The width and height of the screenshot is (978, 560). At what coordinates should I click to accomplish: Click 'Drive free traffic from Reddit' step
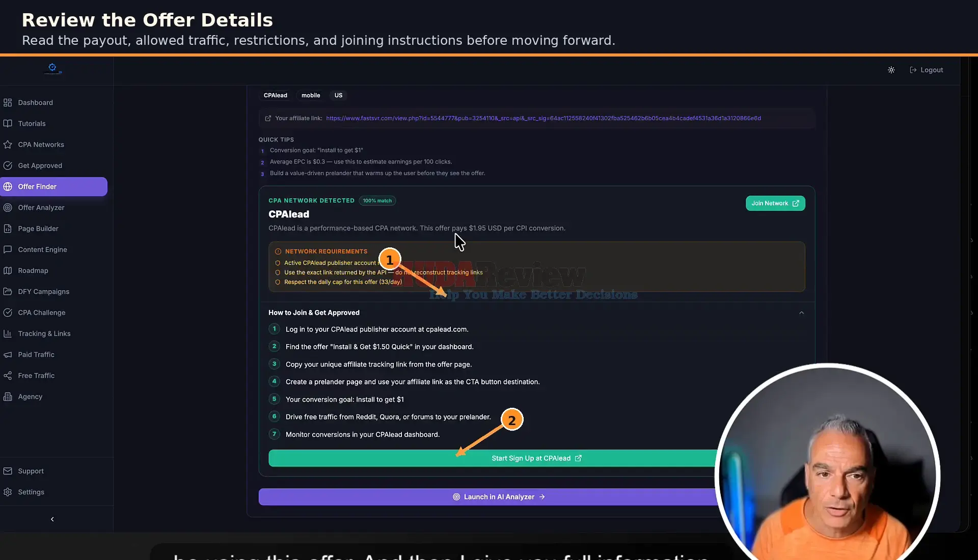(x=388, y=417)
